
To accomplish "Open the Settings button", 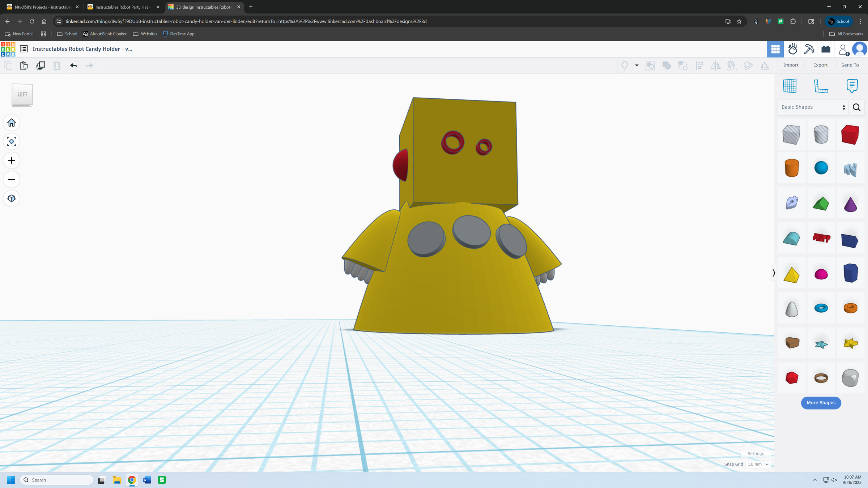I will click(x=756, y=454).
